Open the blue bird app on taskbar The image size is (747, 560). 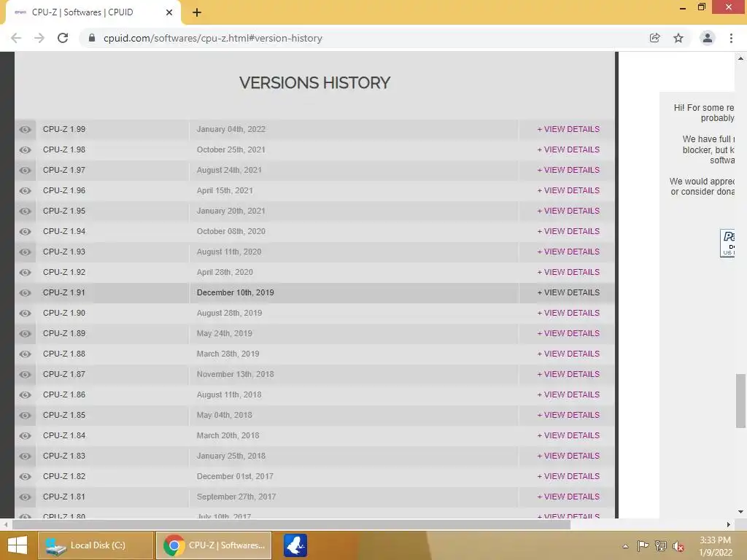(295, 545)
